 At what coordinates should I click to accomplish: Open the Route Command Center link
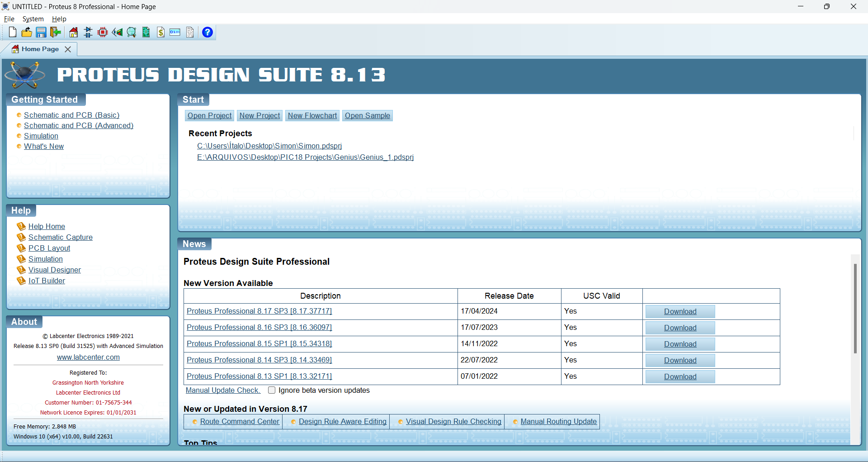pos(240,421)
